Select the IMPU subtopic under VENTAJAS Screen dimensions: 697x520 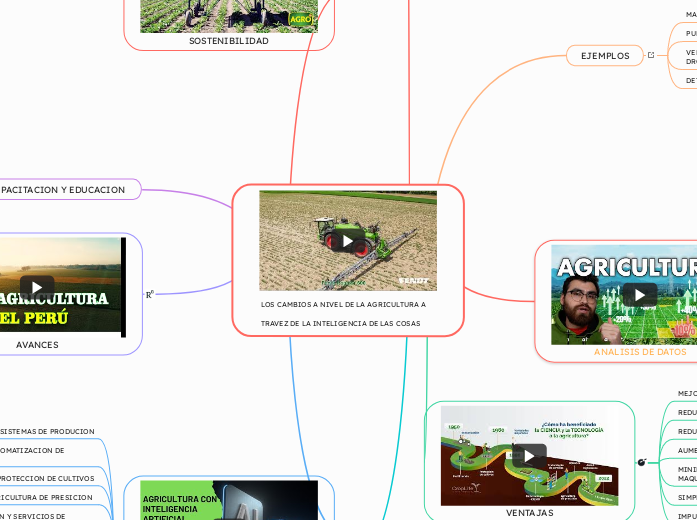(x=687, y=516)
